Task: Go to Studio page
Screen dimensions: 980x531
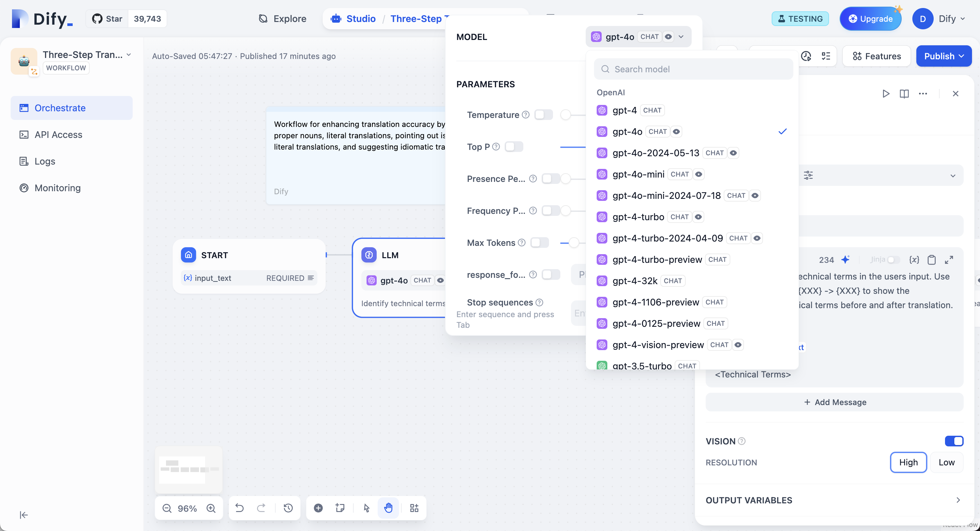Action: point(353,19)
